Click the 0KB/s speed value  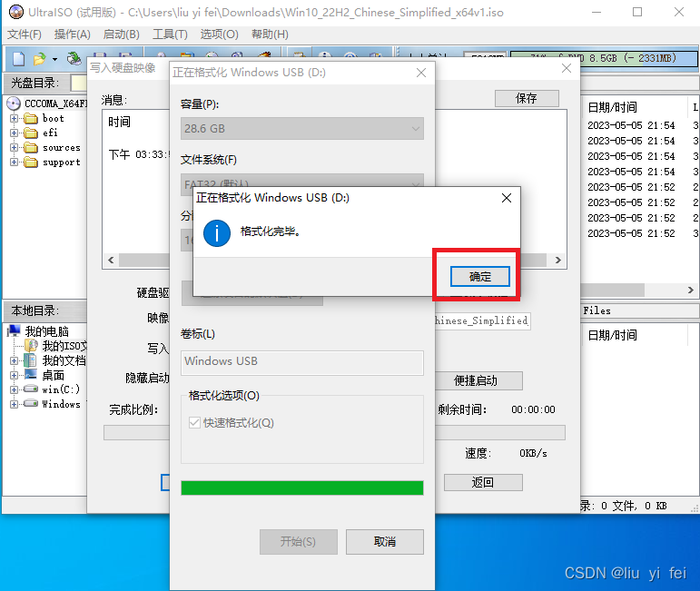click(x=533, y=453)
